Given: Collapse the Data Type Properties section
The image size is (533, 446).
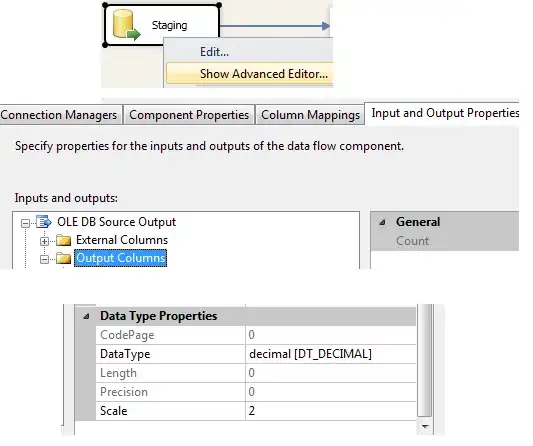Looking at the screenshot, I should click(86, 316).
